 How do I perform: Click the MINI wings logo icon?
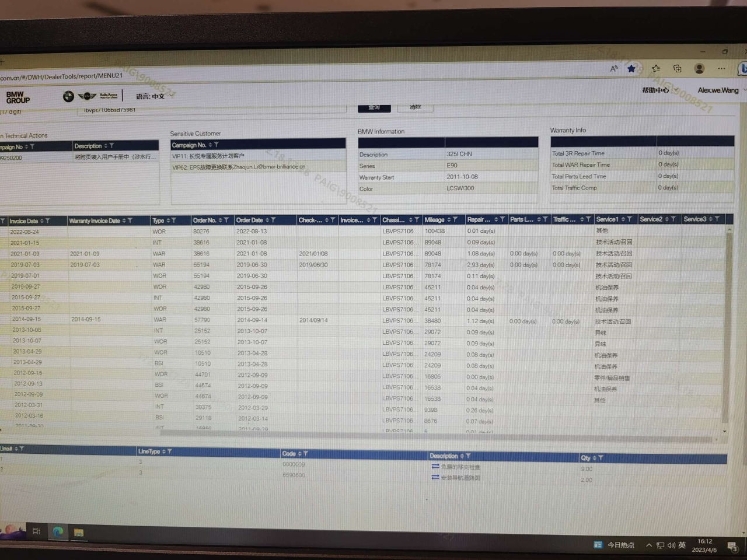[87, 96]
